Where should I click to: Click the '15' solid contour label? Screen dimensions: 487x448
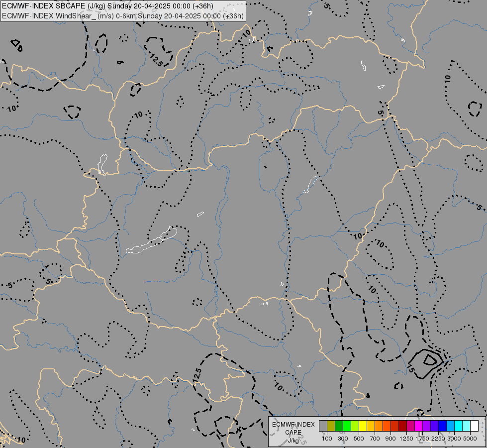[x=410, y=369]
